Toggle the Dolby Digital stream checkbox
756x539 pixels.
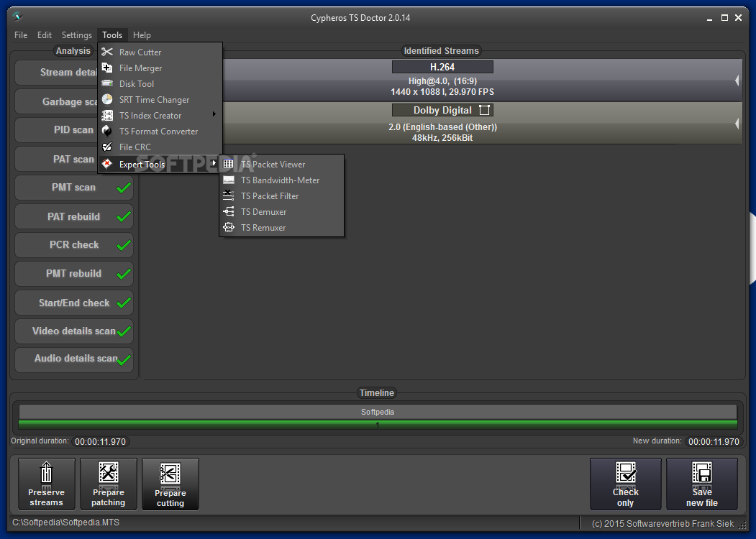click(x=485, y=110)
